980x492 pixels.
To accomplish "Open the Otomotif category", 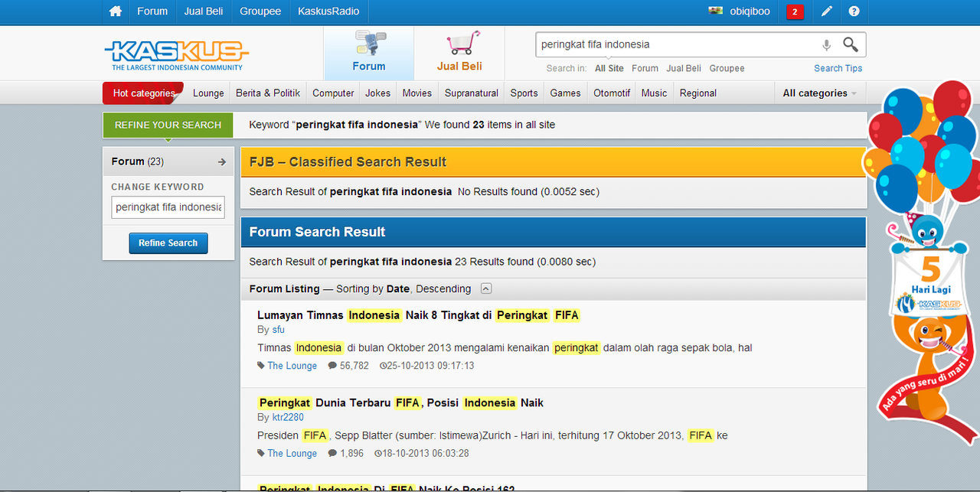I will (x=612, y=93).
